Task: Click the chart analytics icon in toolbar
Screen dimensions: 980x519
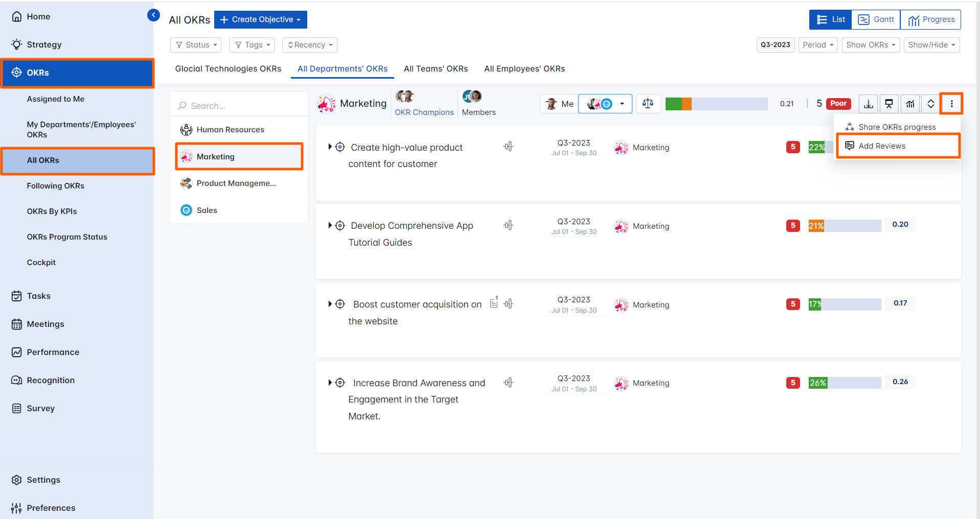Action: [910, 104]
